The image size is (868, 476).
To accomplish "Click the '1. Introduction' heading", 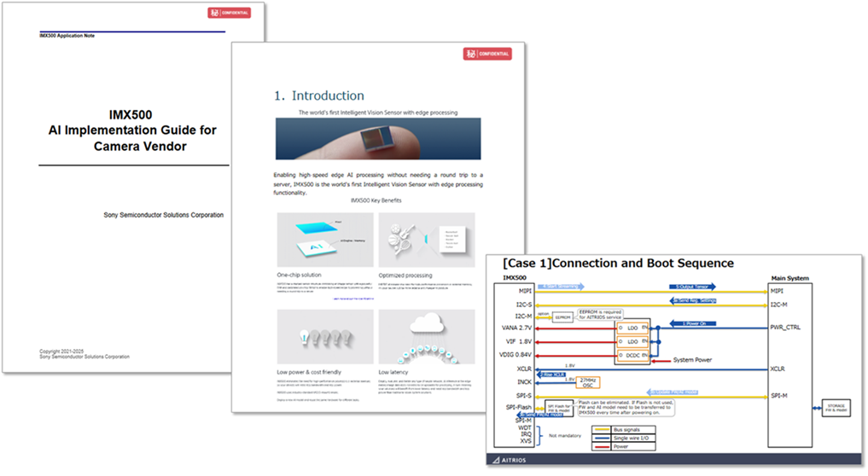I will coord(319,96).
